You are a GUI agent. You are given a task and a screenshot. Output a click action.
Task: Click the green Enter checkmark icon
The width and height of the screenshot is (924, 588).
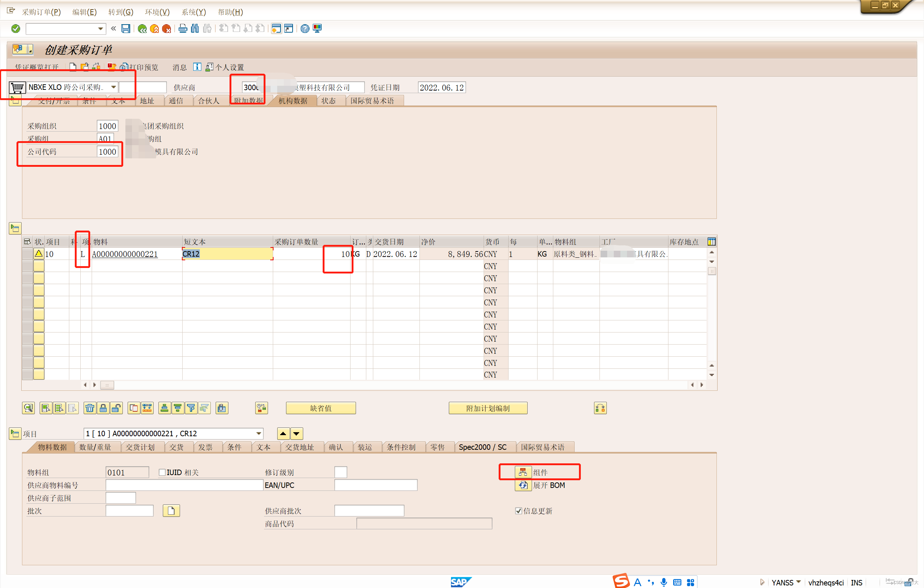tap(16, 28)
